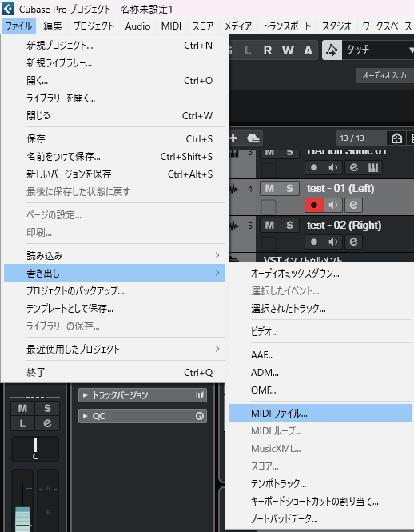Open the ファイル menu
The width and height of the screenshot is (414, 532).
point(18,26)
